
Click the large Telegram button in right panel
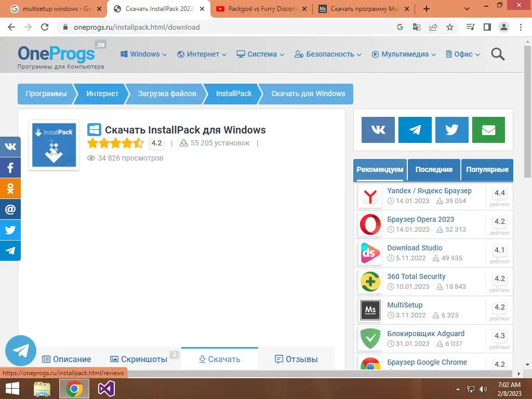[x=415, y=129]
